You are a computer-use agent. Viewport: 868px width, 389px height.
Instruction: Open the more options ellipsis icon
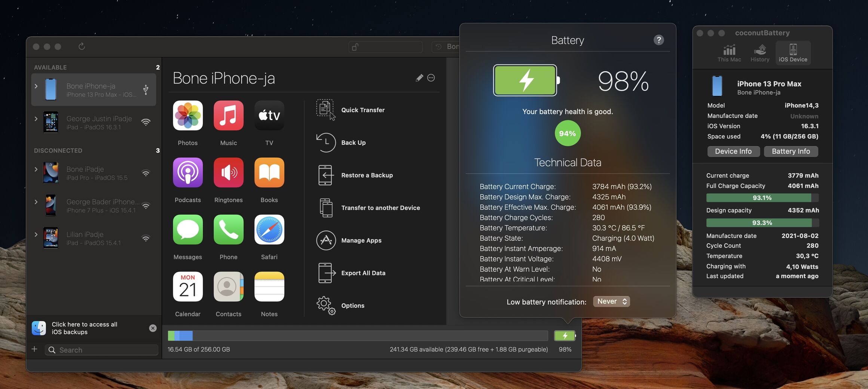(x=431, y=78)
